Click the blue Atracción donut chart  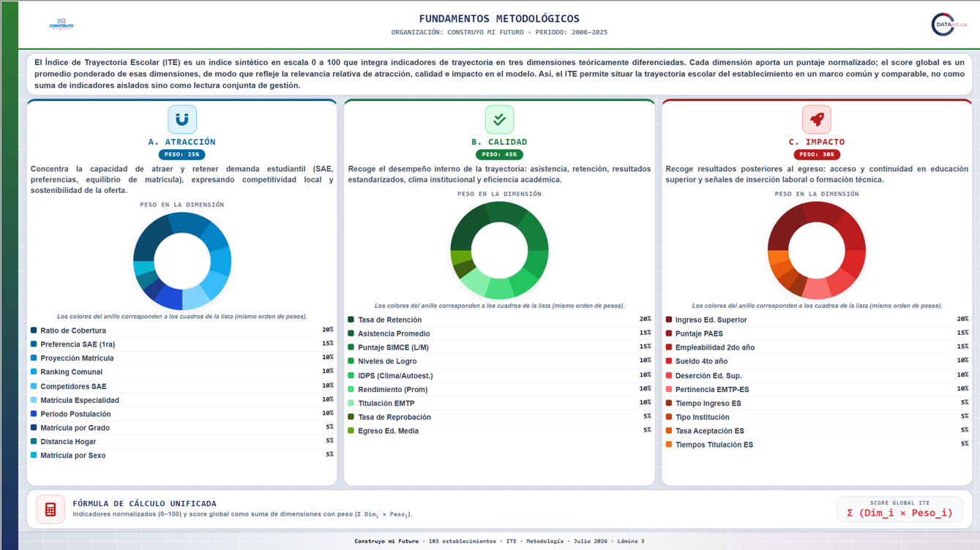click(x=182, y=261)
